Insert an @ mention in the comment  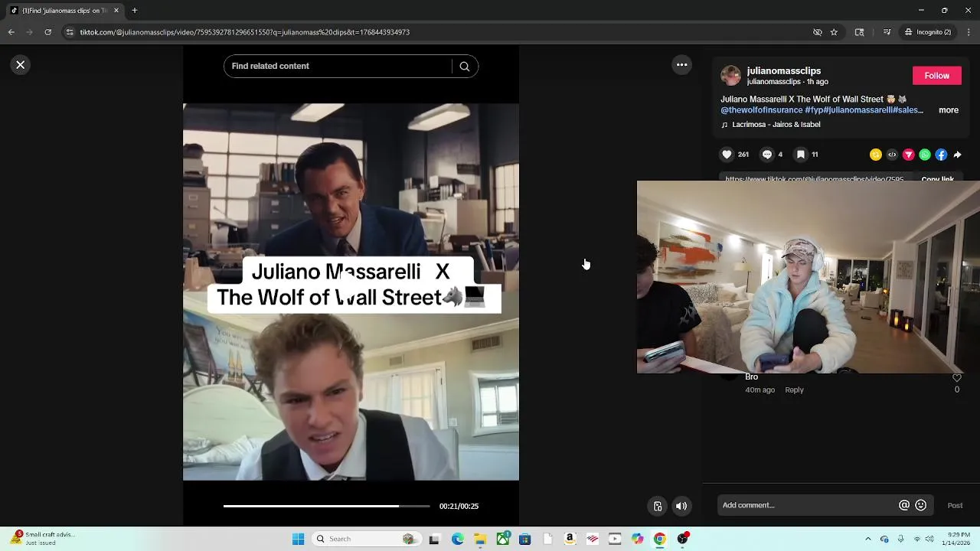coord(904,505)
